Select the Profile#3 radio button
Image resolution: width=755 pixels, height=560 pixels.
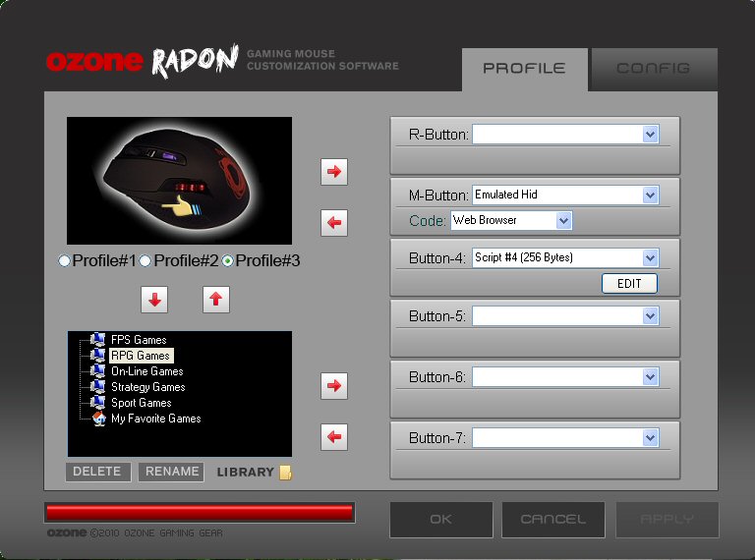(227, 260)
